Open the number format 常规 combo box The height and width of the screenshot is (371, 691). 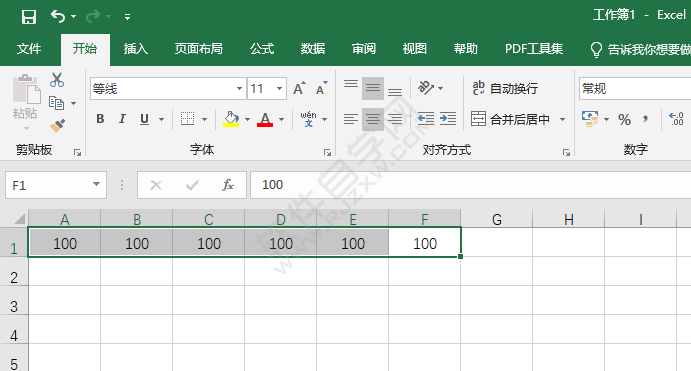click(635, 89)
